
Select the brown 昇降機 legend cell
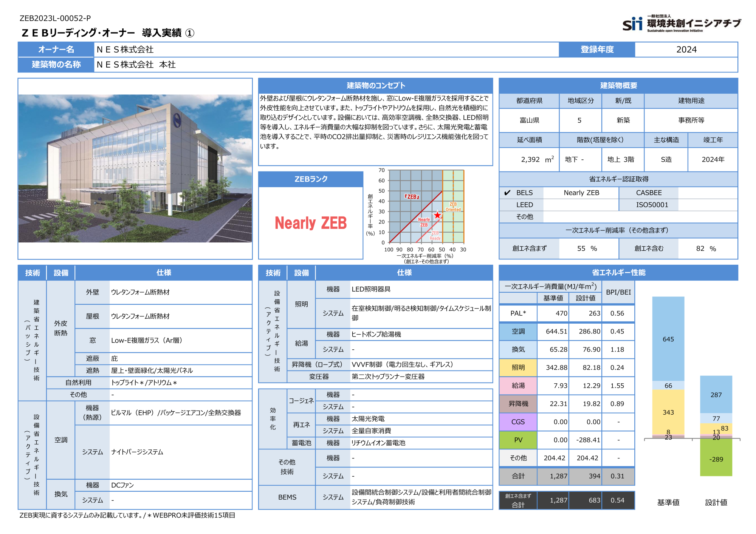[518, 404]
